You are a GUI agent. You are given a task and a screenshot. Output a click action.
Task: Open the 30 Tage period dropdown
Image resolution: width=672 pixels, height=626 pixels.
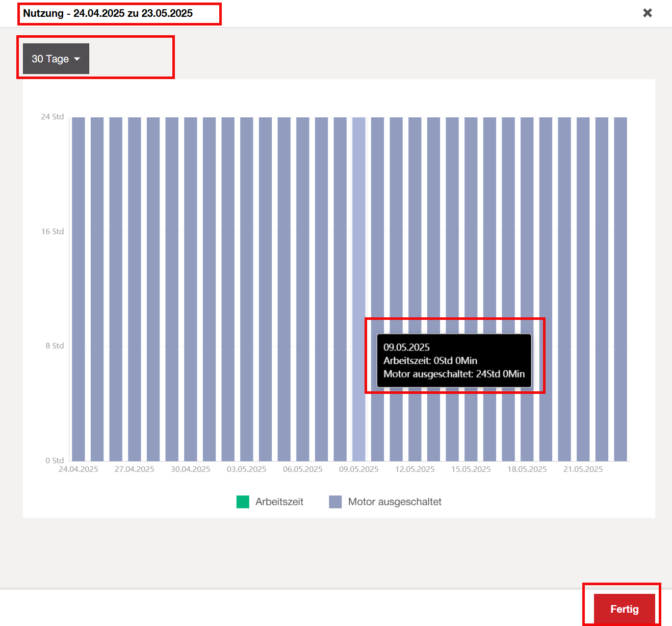pos(56,59)
